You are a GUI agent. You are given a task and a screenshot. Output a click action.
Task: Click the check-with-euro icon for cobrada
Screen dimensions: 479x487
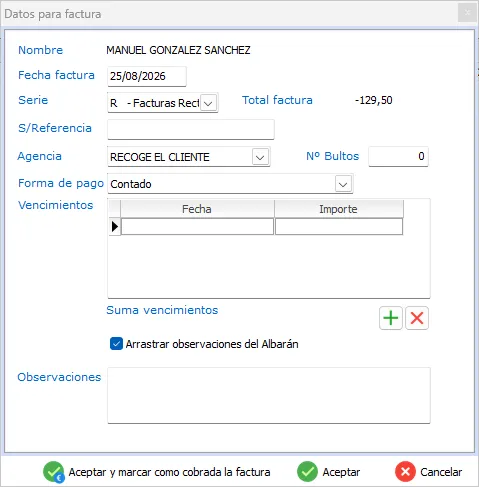[x=54, y=472]
